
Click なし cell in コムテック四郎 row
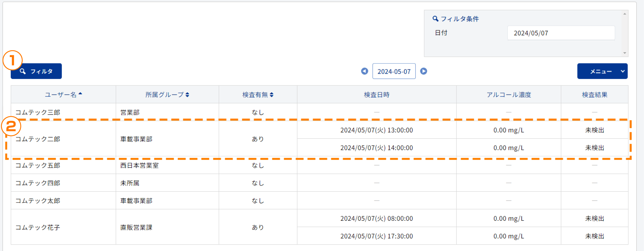tap(258, 183)
